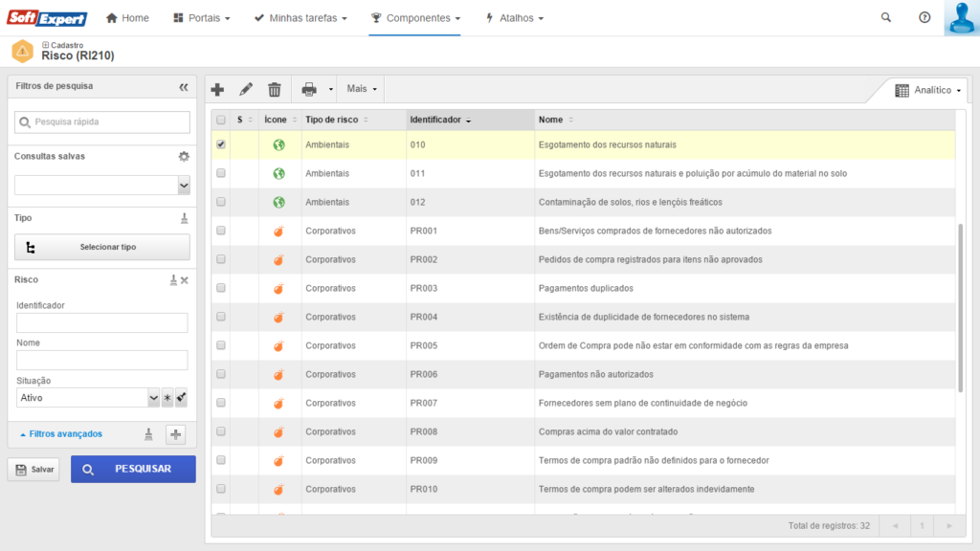Click the add new risk plus icon
This screenshot has height=551, width=980.
point(217,89)
